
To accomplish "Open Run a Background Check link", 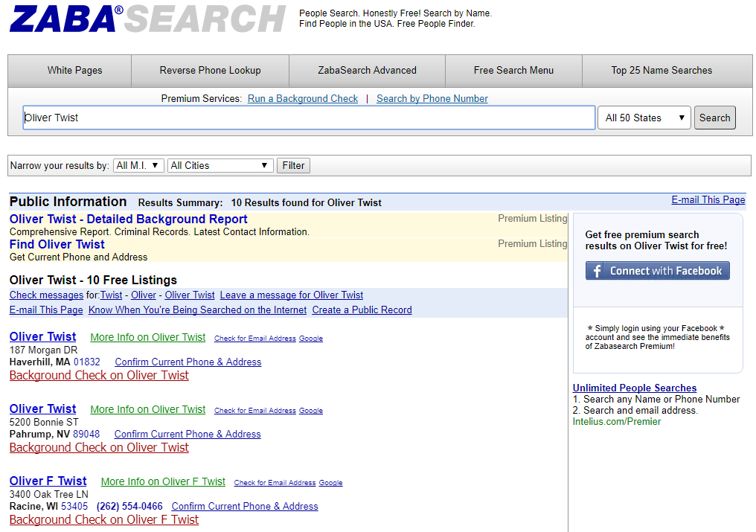I will pos(302,98).
